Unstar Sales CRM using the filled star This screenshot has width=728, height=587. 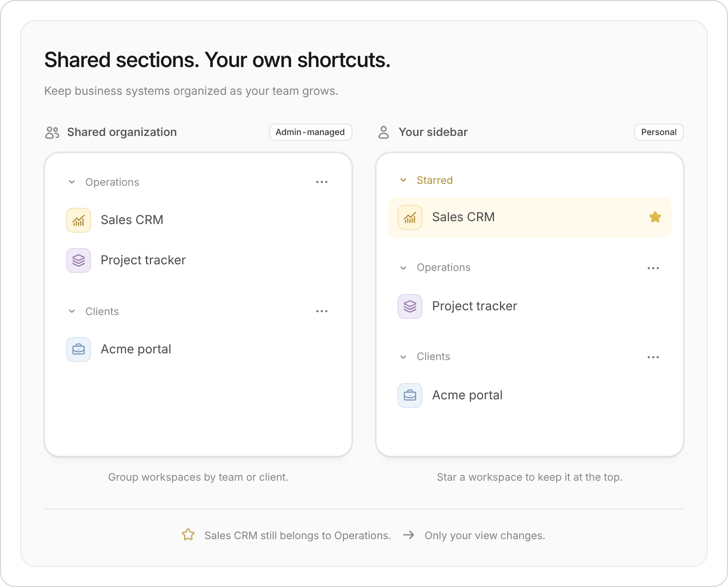point(655,217)
